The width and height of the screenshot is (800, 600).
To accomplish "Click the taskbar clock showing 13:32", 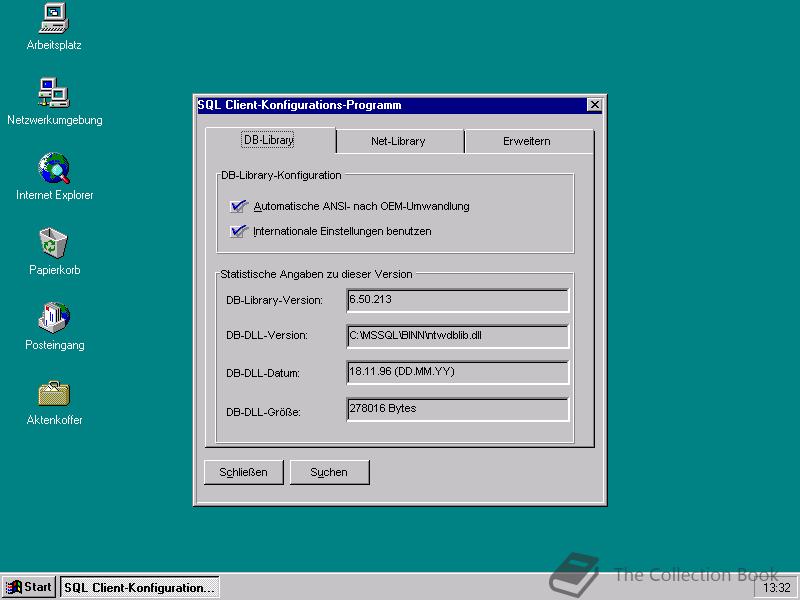I will [777, 588].
